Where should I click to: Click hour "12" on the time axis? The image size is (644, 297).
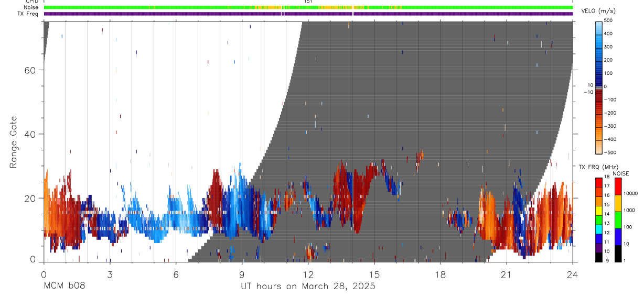308,274
